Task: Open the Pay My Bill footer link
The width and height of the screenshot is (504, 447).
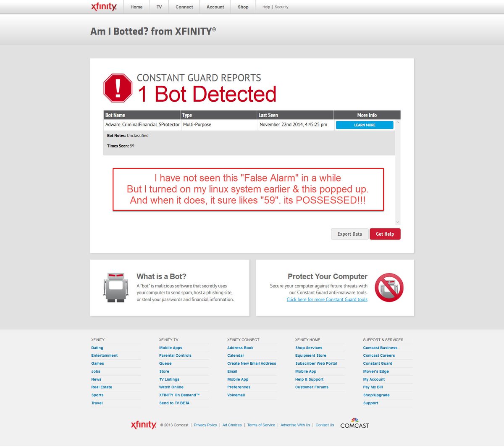Action: coord(373,387)
